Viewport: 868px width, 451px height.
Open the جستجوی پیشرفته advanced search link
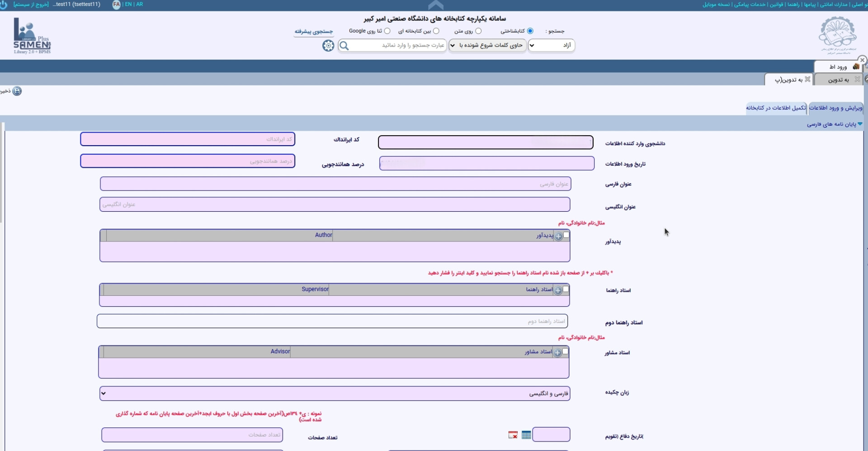click(x=313, y=31)
